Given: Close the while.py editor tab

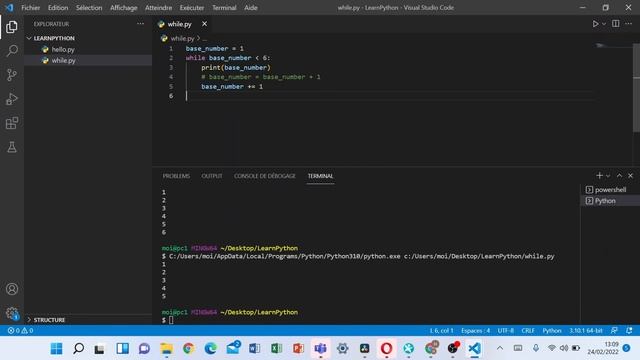Looking at the screenshot, I should (204, 24).
